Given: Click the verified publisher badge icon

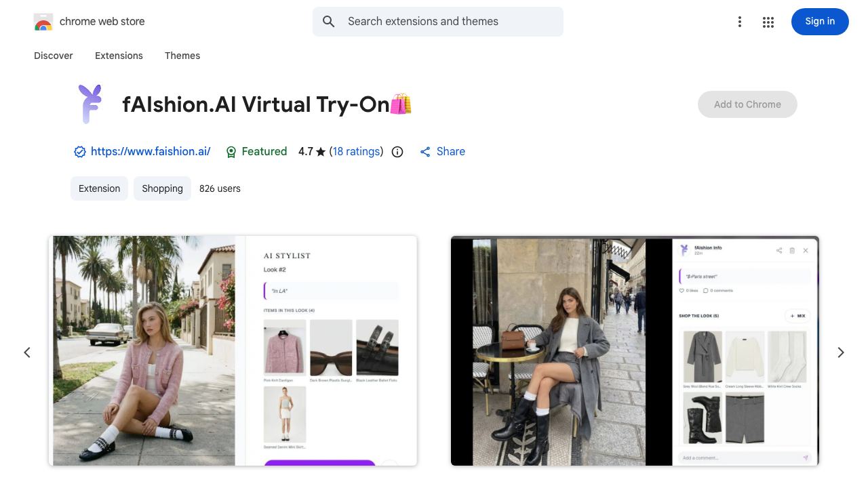Looking at the screenshot, I should pyautogui.click(x=80, y=152).
